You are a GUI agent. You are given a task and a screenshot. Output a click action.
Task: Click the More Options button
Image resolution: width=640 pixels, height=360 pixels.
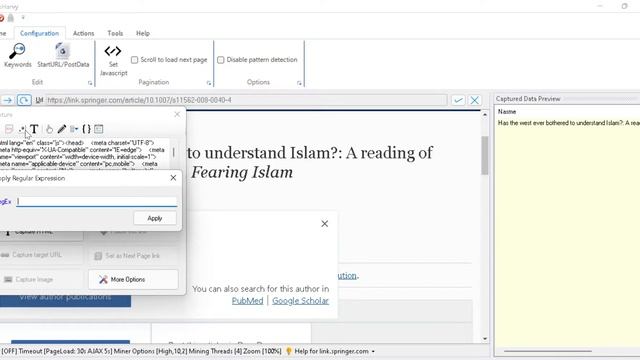pyautogui.click(x=133, y=280)
